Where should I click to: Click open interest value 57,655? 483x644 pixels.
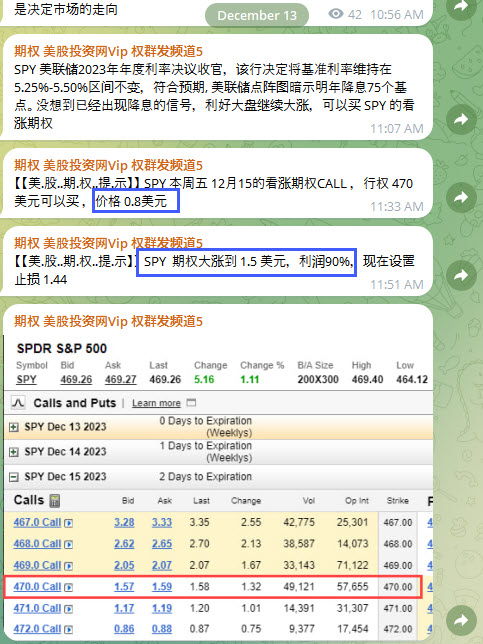[352, 587]
